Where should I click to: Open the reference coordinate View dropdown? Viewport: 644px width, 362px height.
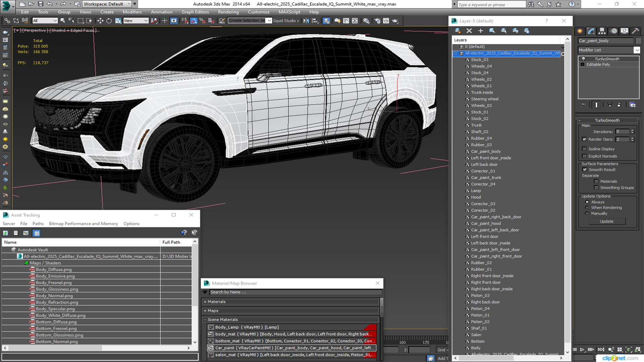click(x=136, y=21)
